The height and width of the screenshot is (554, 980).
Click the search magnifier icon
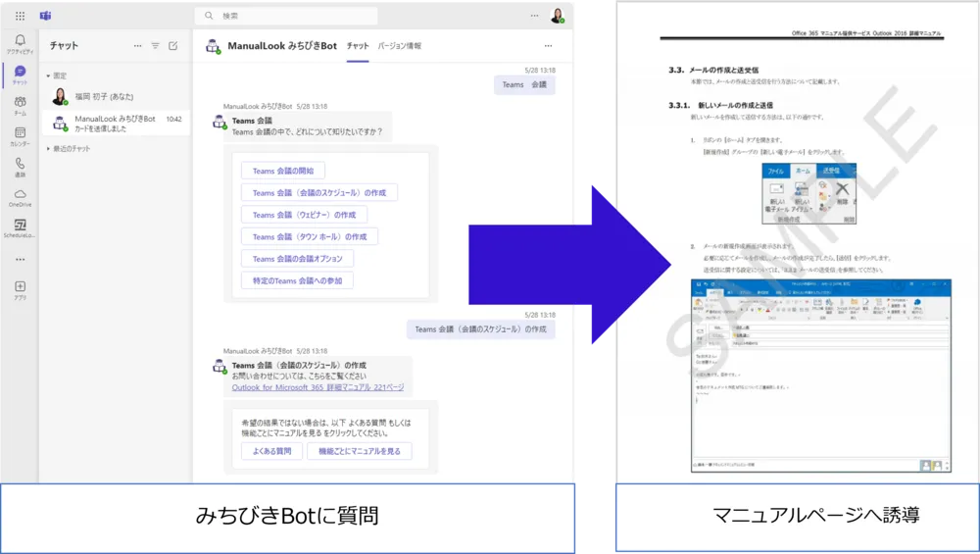pyautogui.click(x=209, y=16)
